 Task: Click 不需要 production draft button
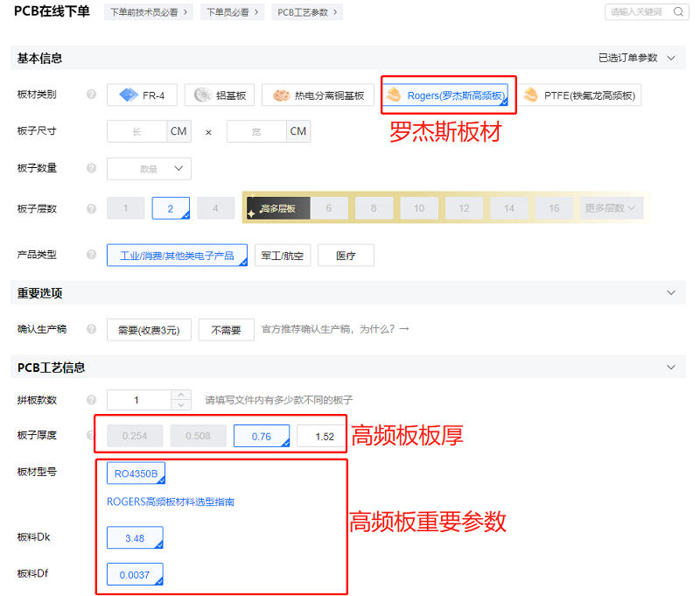(x=226, y=329)
